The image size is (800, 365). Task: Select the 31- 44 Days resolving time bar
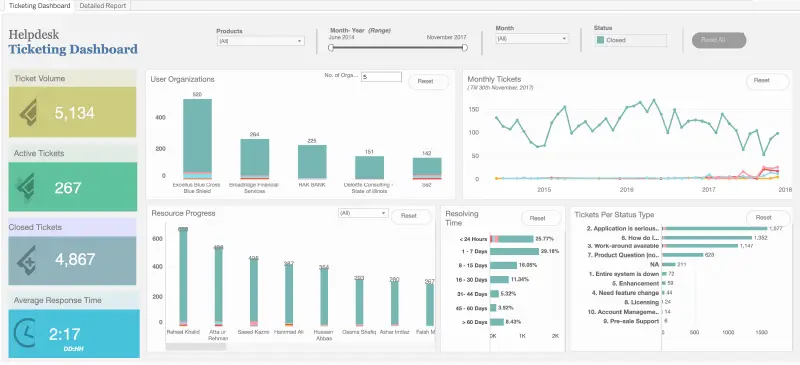[x=494, y=294]
